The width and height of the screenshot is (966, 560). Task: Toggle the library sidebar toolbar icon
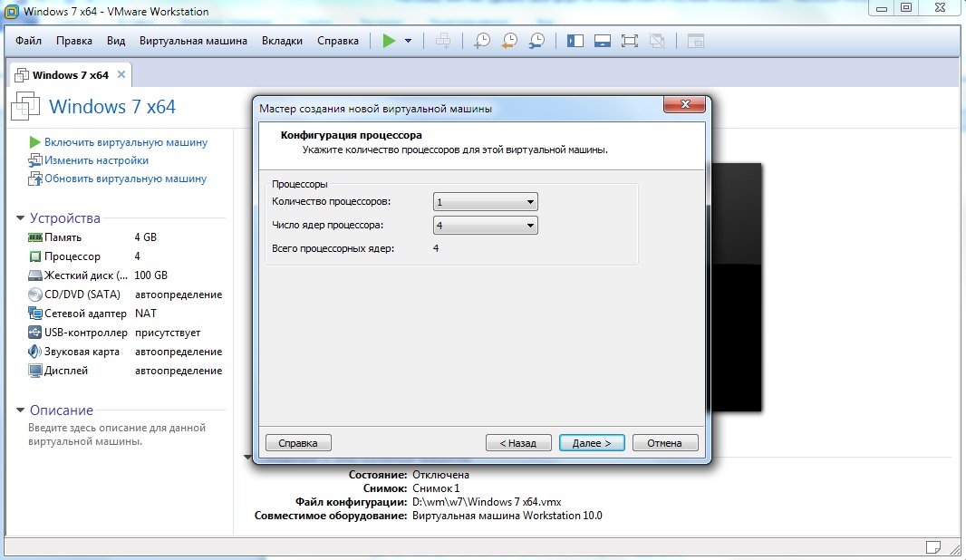coord(575,42)
